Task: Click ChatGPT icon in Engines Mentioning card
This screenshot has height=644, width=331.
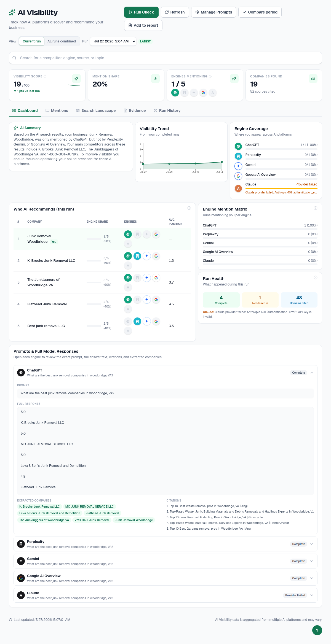Action: (x=175, y=93)
